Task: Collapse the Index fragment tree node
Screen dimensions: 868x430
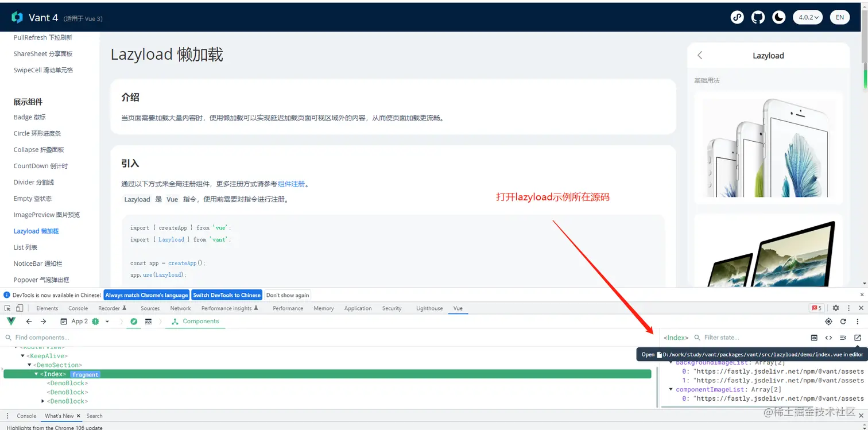Action: click(36, 374)
